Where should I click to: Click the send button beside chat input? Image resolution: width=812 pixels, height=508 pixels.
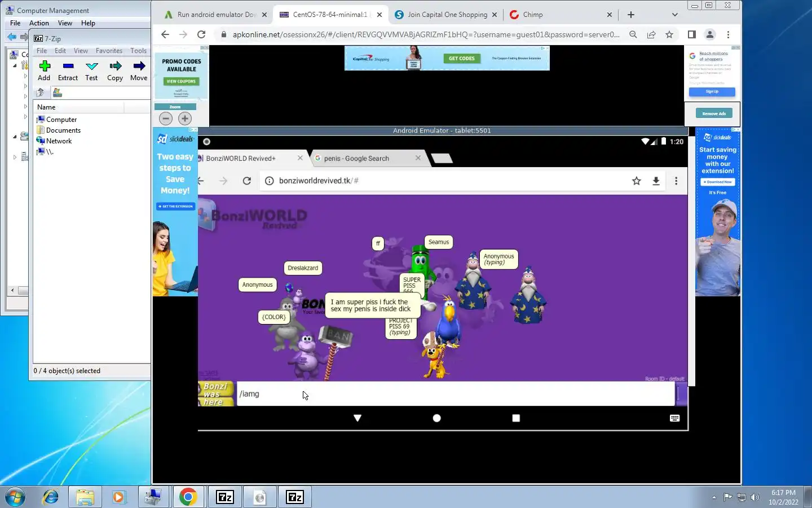681,394
